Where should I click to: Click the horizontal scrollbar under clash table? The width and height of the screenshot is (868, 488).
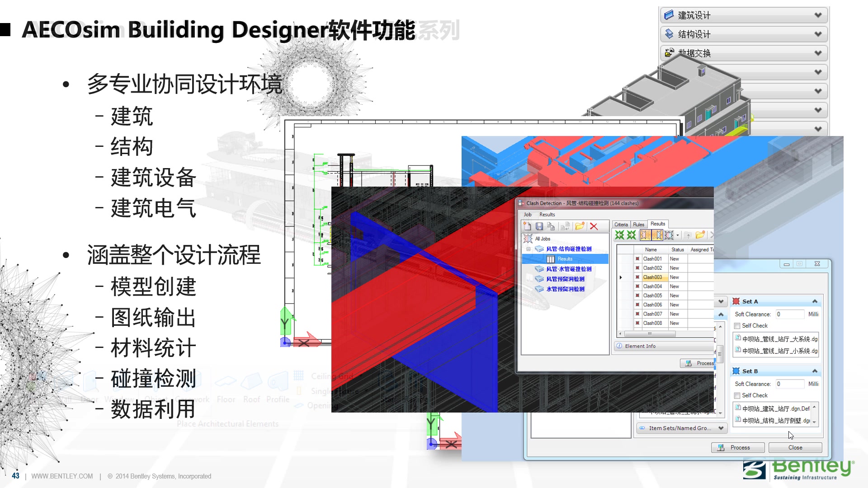point(650,334)
